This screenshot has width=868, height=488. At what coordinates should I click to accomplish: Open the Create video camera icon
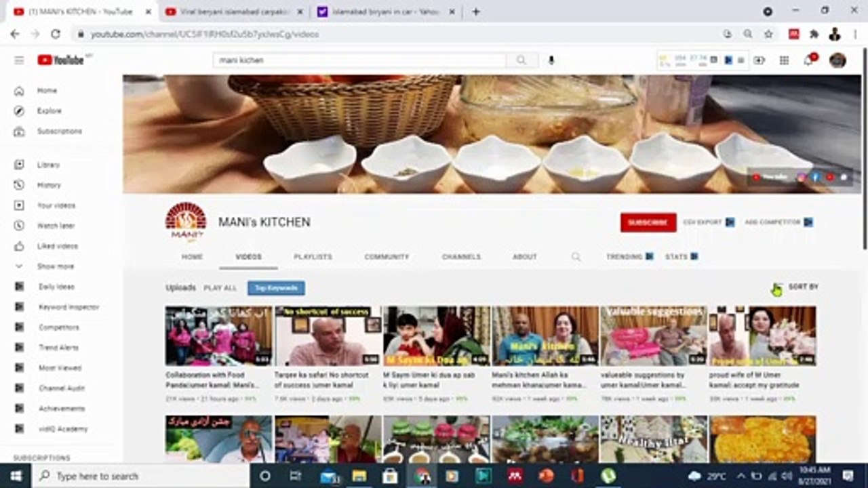tap(759, 60)
